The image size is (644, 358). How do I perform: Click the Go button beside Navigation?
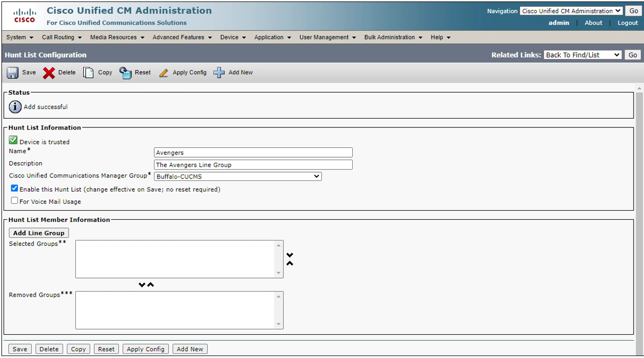(634, 11)
